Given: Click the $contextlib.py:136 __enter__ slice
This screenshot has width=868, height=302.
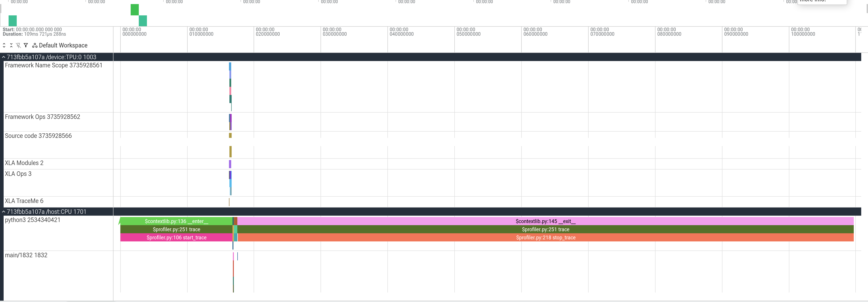Looking at the screenshot, I should [176, 222].
